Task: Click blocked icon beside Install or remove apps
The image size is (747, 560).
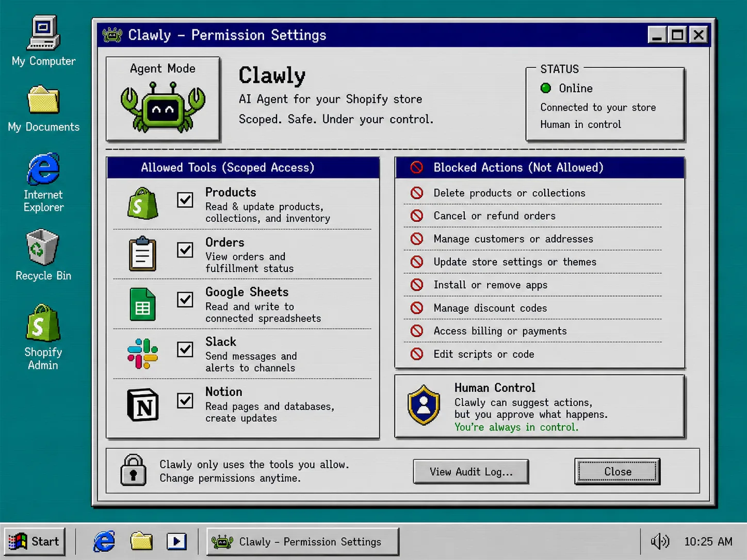Action: [417, 285]
